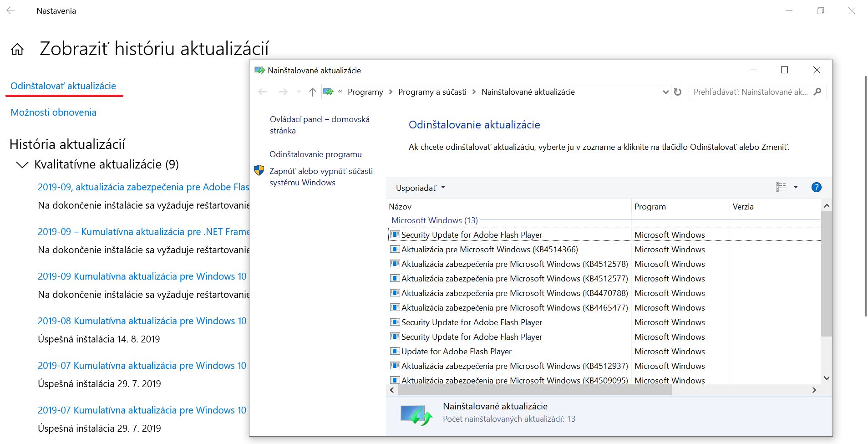This screenshot has height=444, width=868.
Task: Click the horizontal scrollbar thumb in updates list
Action: point(535,390)
